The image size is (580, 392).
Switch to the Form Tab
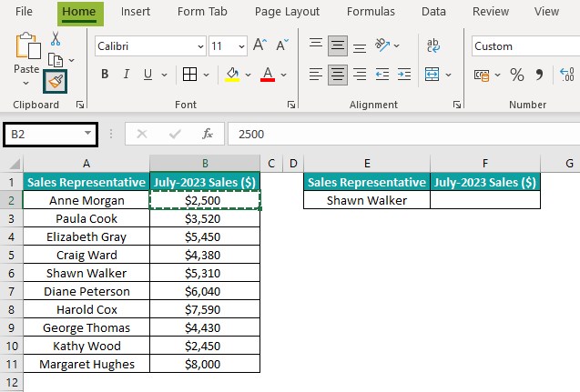[202, 12]
